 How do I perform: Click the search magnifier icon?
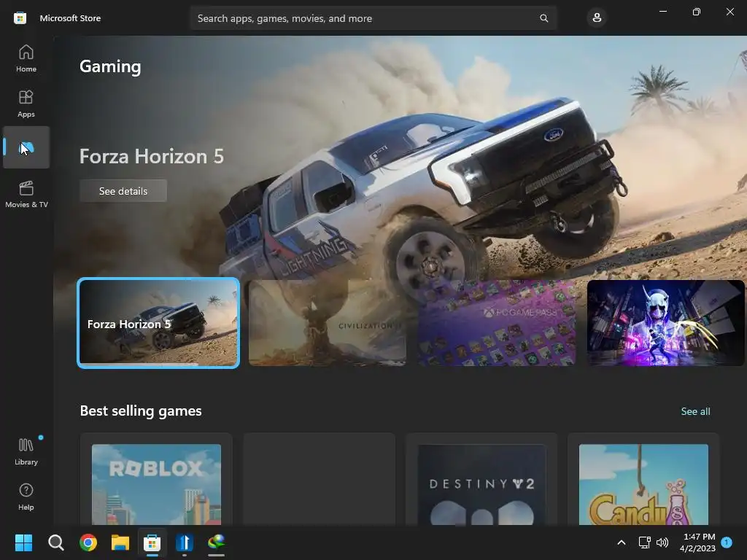coord(543,18)
